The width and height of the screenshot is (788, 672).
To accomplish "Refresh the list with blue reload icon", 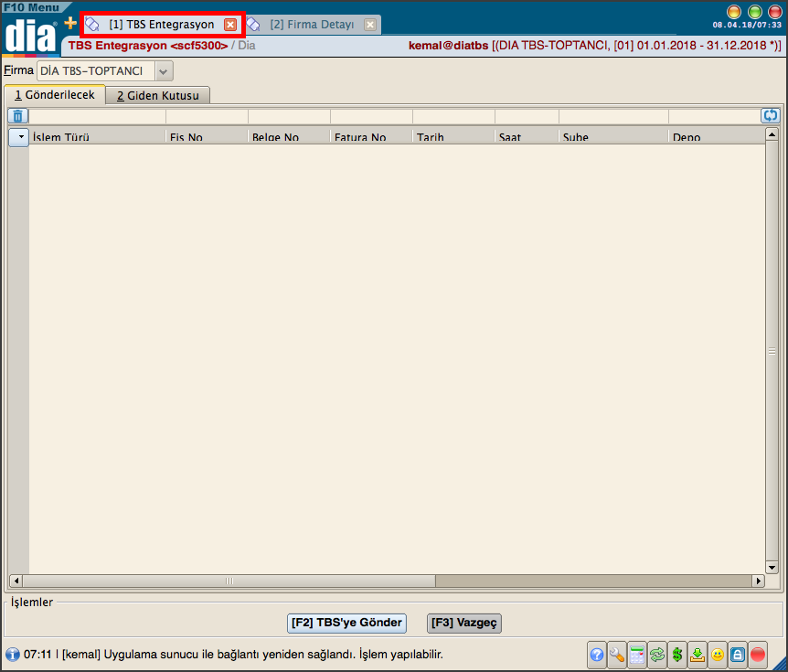I will pyautogui.click(x=770, y=115).
